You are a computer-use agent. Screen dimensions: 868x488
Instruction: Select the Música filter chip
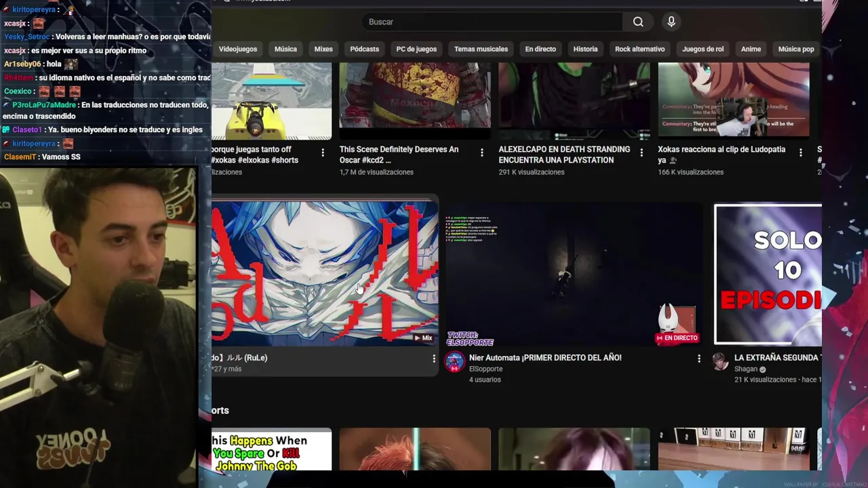click(285, 49)
